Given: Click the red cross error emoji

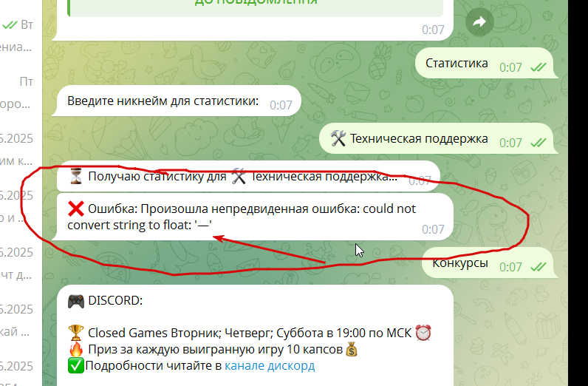Looking at the screenshot, I should pyautogui.click(x=76, y=209).
